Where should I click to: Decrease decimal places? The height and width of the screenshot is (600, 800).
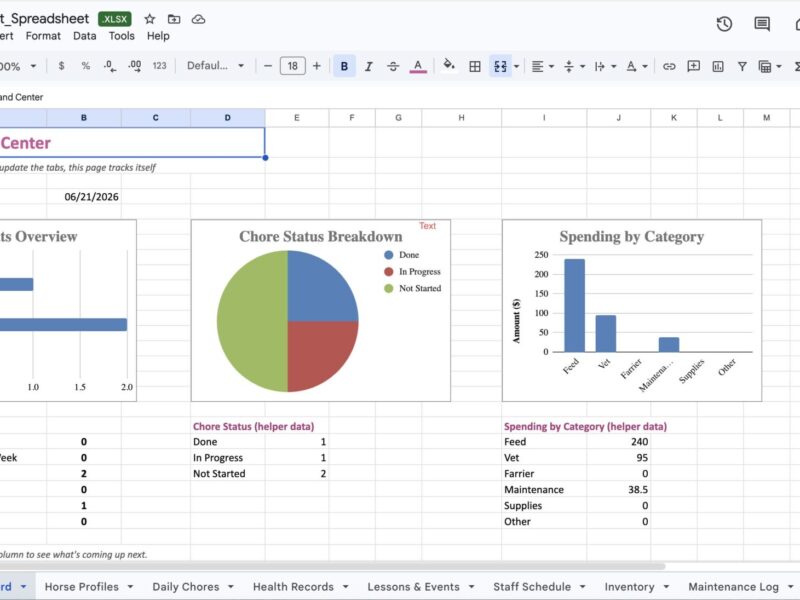click(110, 66)
